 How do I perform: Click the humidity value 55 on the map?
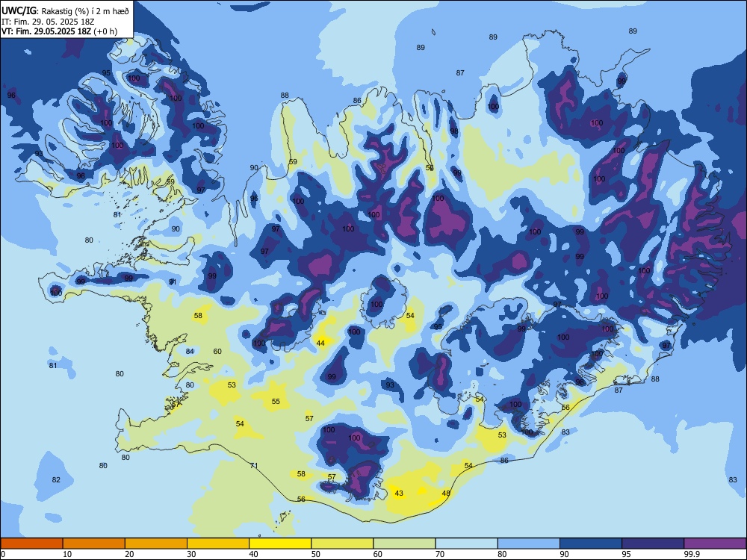pyautogui.click(x=276, y=402)
